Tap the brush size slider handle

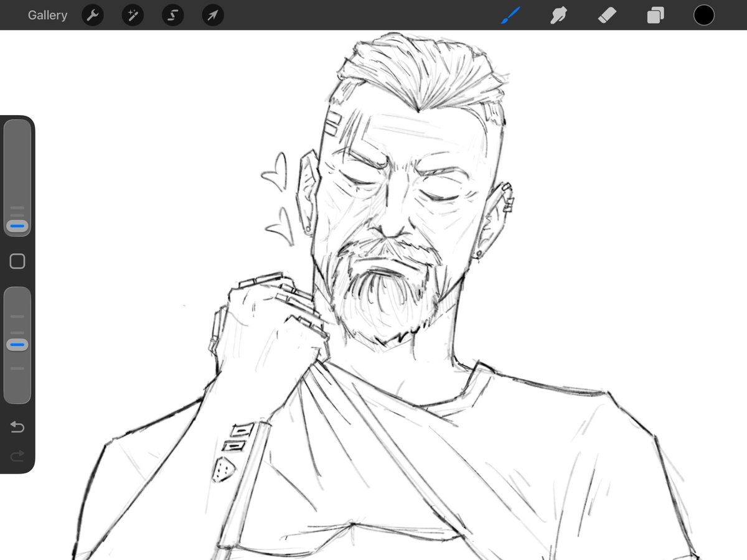pos(17,226)
